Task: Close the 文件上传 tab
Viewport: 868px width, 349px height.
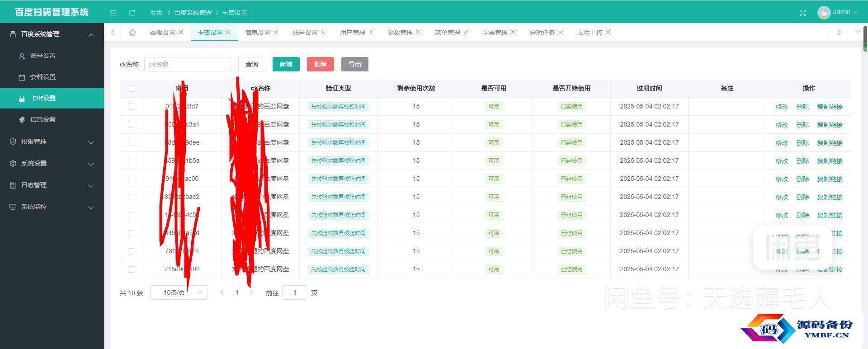Action: 608,32
